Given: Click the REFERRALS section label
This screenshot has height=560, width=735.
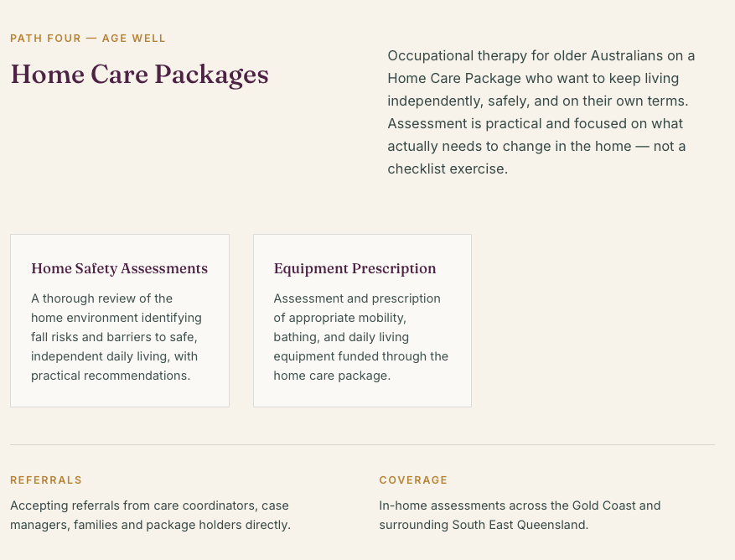Looking at the screenshot, I should 46,480.
